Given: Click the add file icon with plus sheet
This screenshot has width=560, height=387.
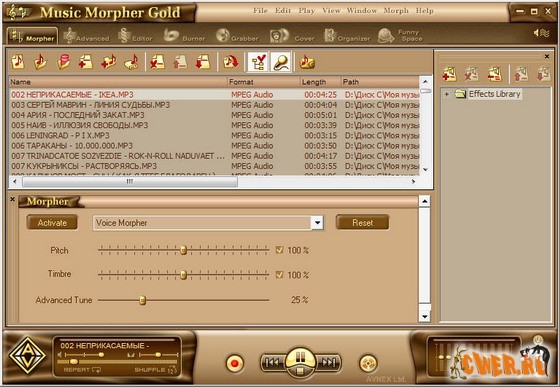Looking at the screenshot, I should pyautogui.click(x=86, y=62).
